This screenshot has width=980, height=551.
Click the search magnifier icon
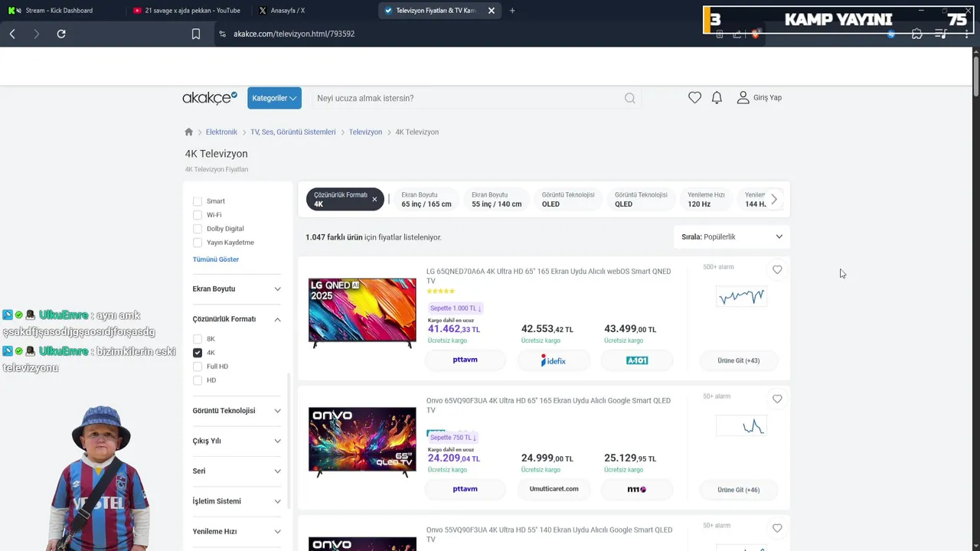629,98
